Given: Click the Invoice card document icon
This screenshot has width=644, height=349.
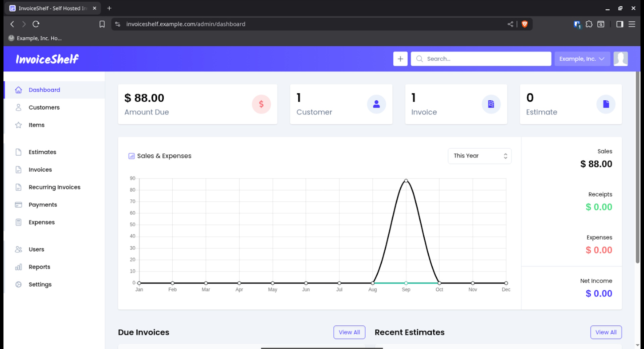Looking at the screenshot, I should point(491,104).
